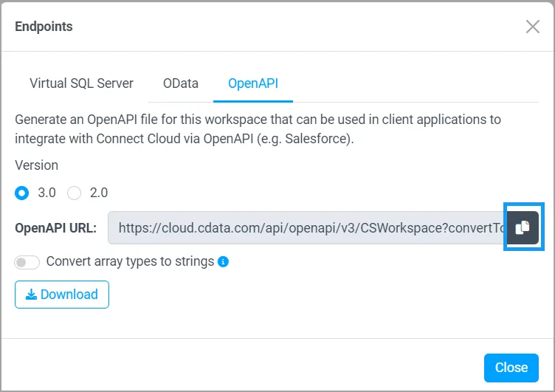Click the download arrow icon
This screenshot has width=555, height=392.
point(31,295)
